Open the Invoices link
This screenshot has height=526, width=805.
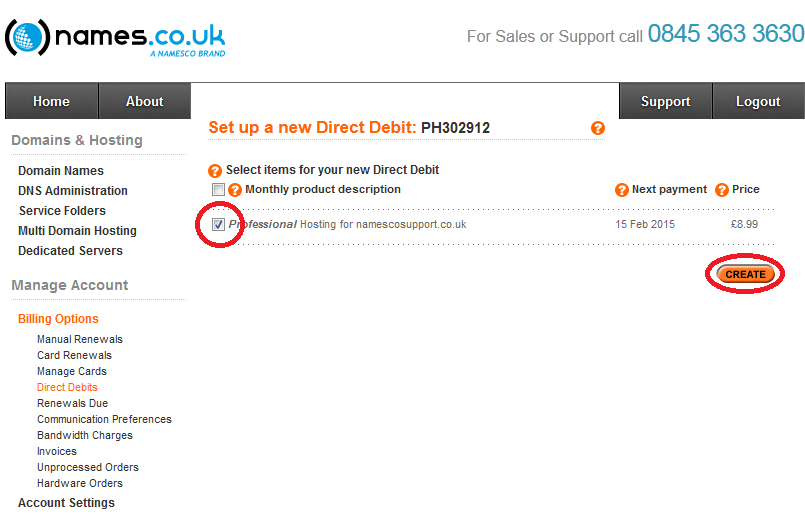[x=57, y=451]
